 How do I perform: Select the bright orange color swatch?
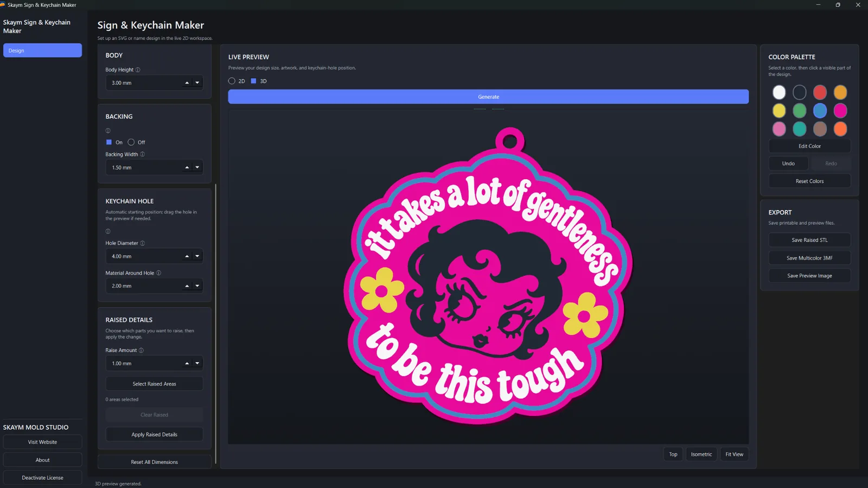pyautogui.click(x=840, y=129)
